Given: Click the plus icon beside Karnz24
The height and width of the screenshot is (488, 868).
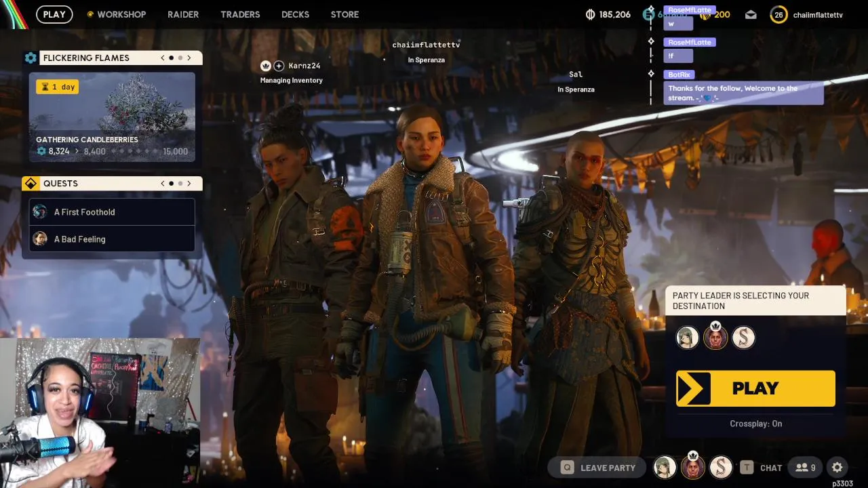Looking at the screenshot, I should point(279,66).
